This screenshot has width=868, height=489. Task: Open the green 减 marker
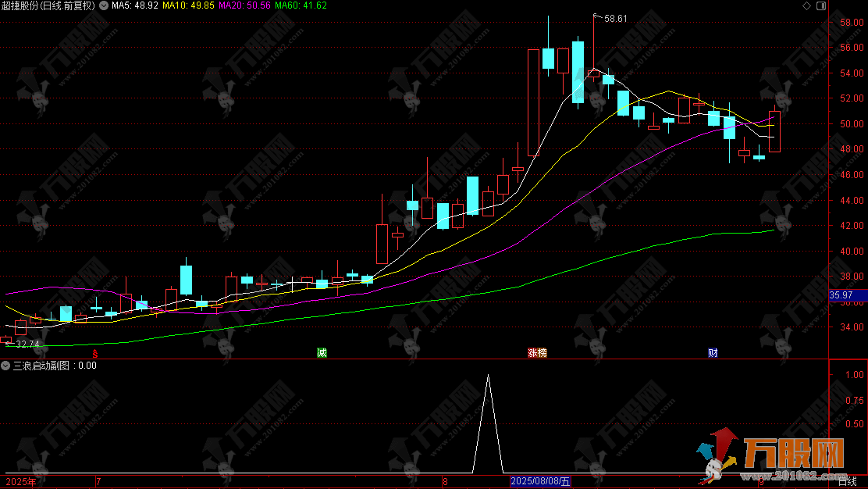pos(322,353)
